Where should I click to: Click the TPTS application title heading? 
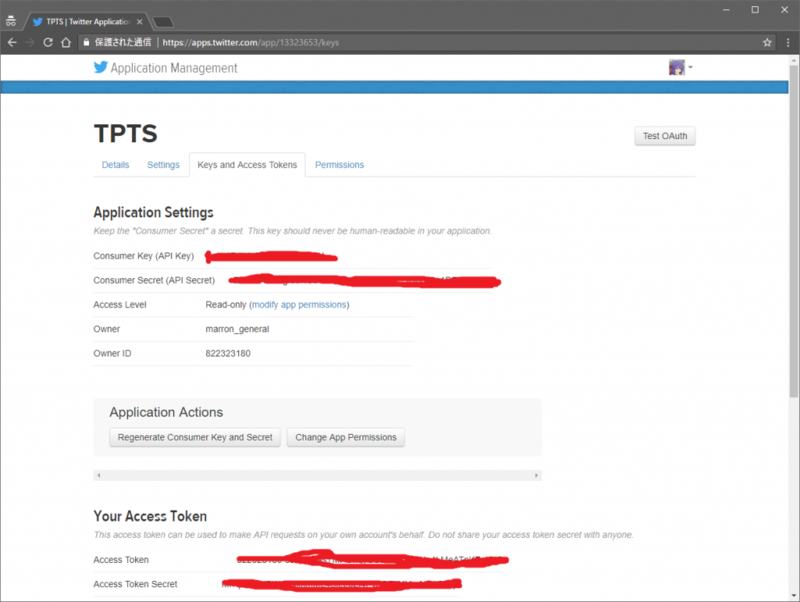click(126, 133)
